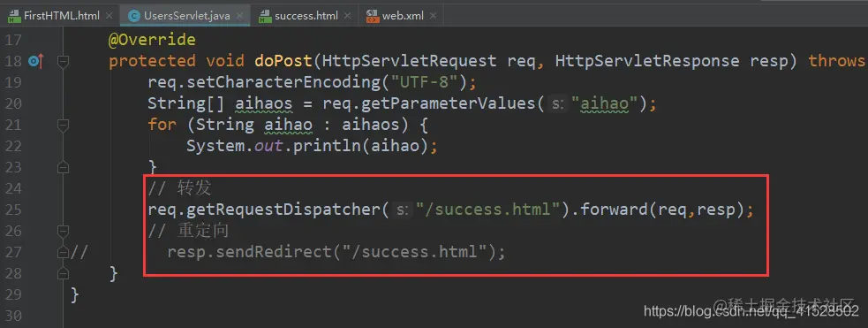Toggle the fold marker on line 27
868x328 pixels.
tap(63, 252)
